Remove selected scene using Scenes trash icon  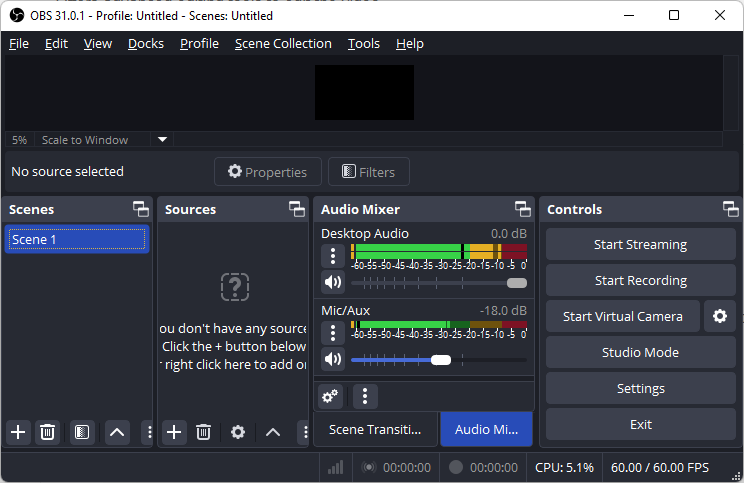pyautogui.click(x=47, y=432)
